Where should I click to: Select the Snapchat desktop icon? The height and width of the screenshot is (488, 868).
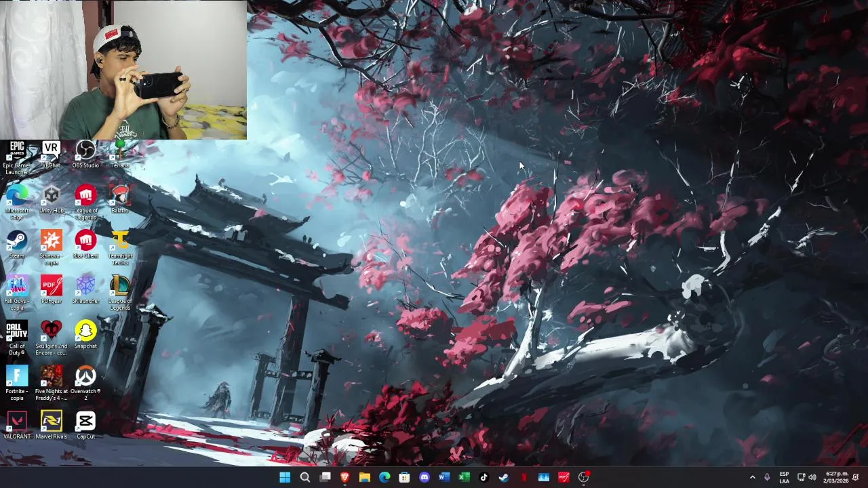click(85, 335)
